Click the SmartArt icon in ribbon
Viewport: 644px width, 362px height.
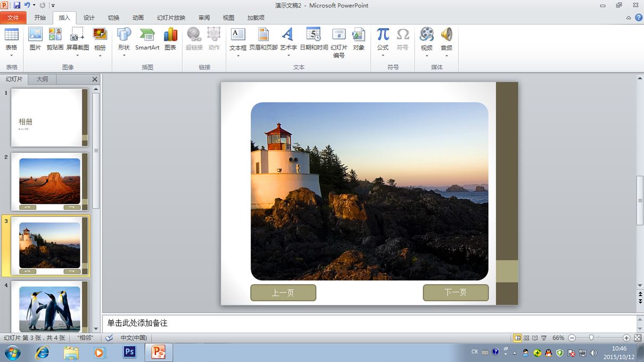(x=147, y=39)
